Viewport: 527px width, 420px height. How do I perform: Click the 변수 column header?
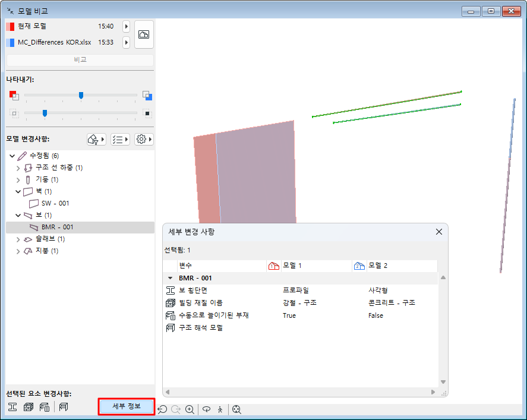(x=222, y=266)
